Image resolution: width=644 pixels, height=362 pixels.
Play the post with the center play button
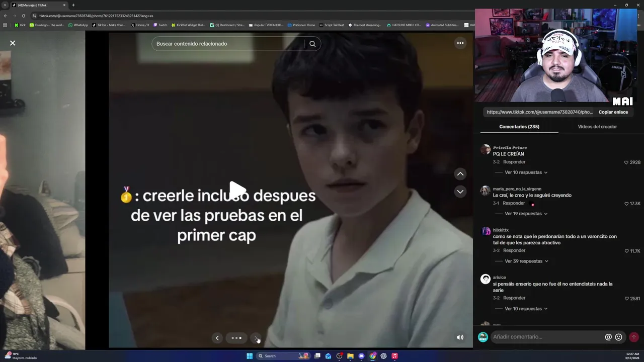point(237,190)
